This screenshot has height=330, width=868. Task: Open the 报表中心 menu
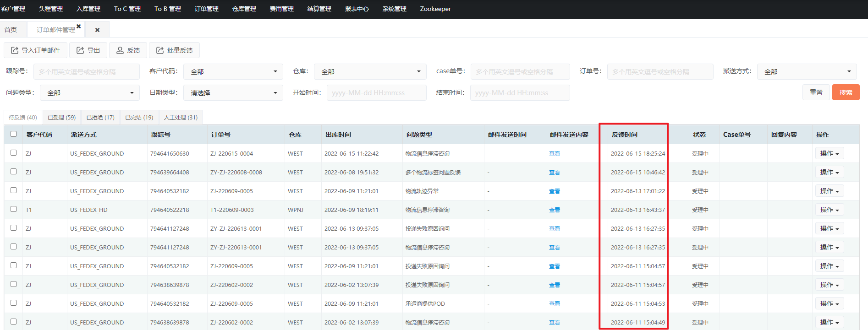(357, 9)
